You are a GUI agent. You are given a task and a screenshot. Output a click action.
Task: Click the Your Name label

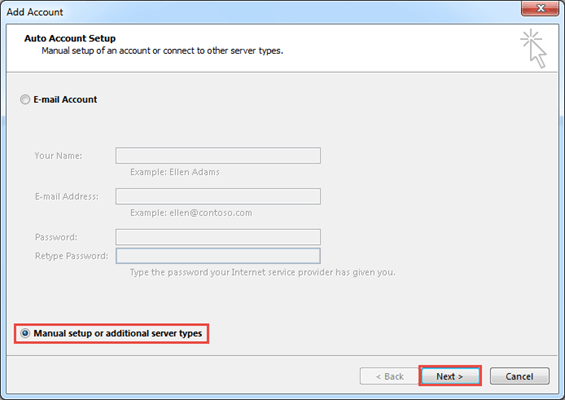coord(58,156)
